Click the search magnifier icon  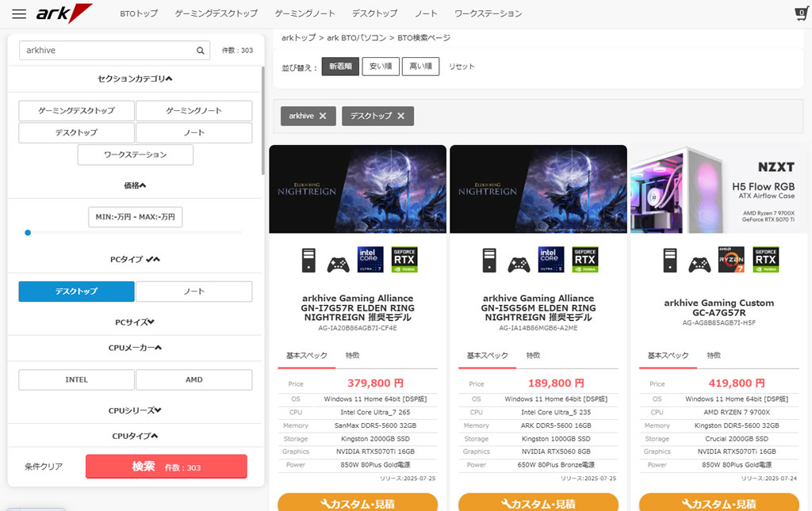tap(201, 51)
